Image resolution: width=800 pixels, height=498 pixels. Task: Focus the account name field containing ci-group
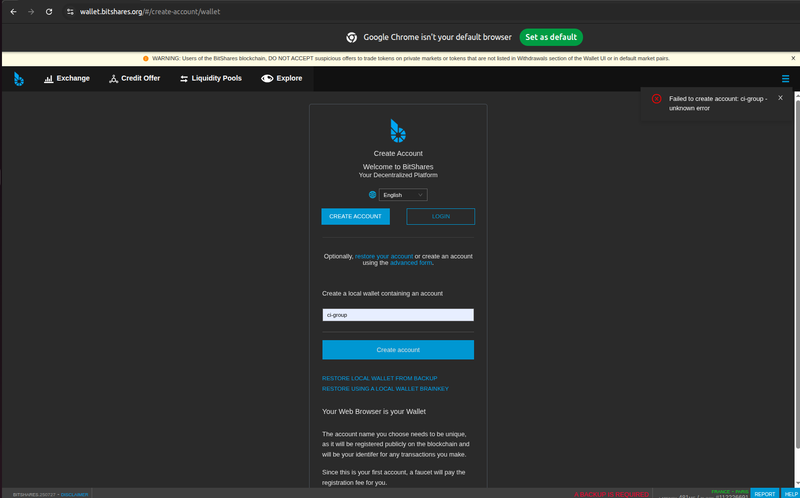pos(398,315)
